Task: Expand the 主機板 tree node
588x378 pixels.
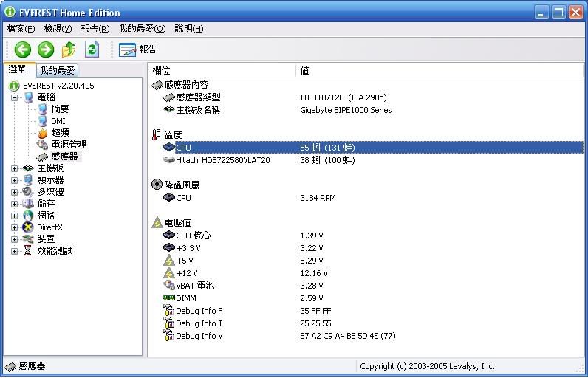Action: tap(14, 168)
